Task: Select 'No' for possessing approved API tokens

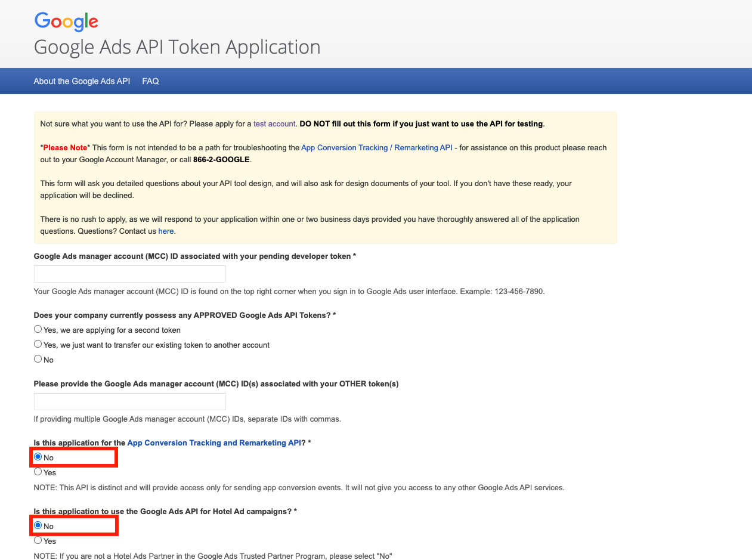Action: tap(38, 358)
